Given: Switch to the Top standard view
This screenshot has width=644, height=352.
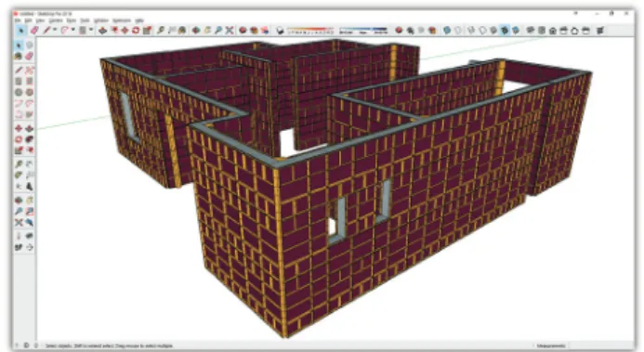Looking at the screenshot, I should pos(542,30).
